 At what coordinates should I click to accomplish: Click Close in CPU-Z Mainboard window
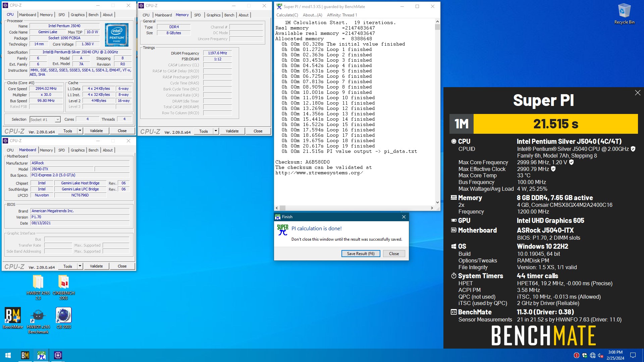coord(122,266)
